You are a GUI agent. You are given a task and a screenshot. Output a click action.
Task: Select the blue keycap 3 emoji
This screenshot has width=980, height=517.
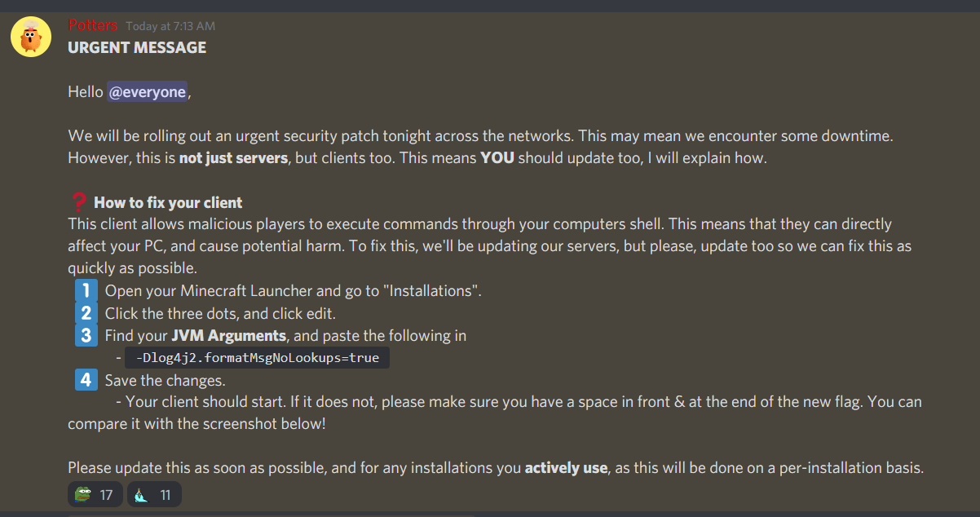coord(86,335)
